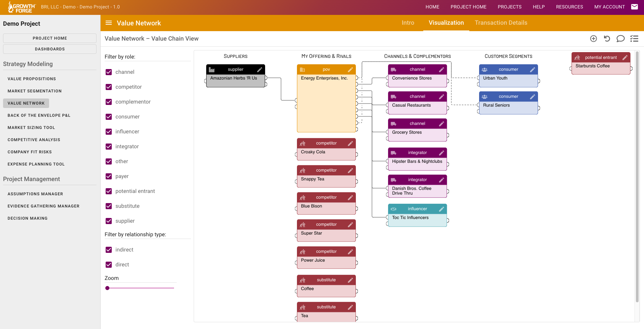Viewport: 644px width, 329px height.
Task: Open the mail icon in the top bar
Action: (x=635, y=6)
